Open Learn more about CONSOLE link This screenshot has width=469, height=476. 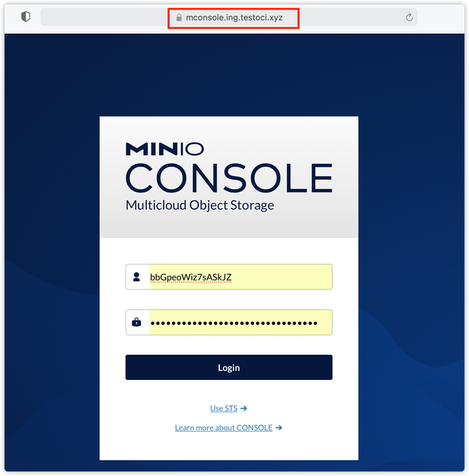click(228, 428)
